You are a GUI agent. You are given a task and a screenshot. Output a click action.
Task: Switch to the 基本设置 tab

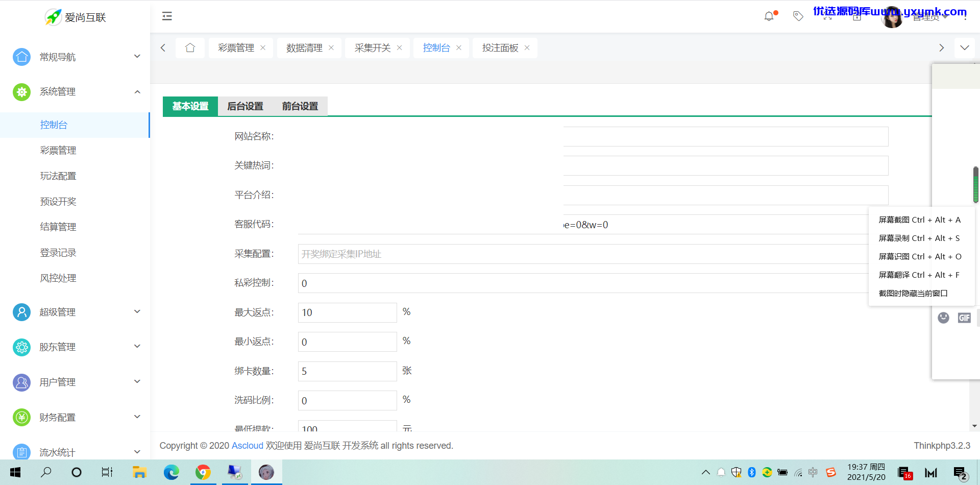click(x=190, y=106)
